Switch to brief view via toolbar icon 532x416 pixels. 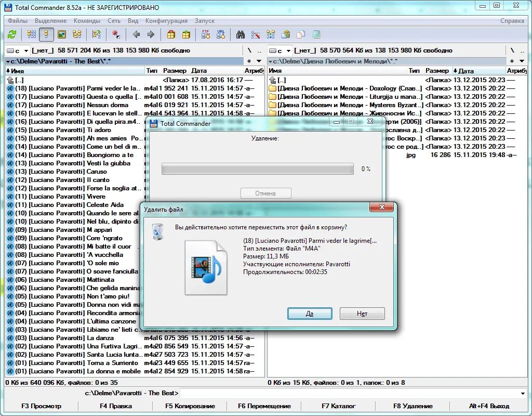31,34
